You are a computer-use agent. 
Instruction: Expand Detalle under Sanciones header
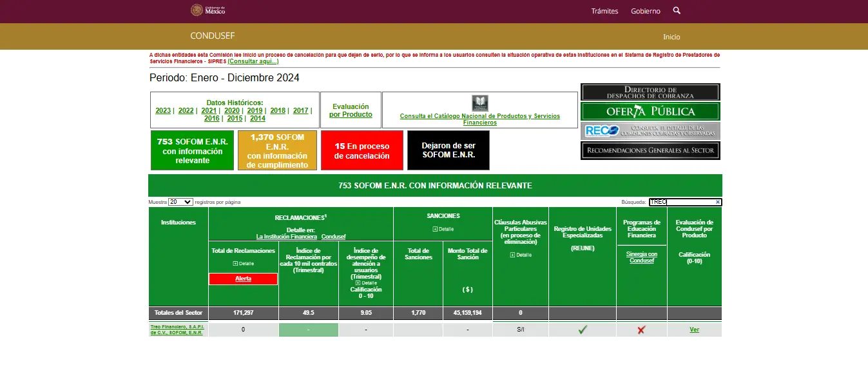coord(443,229)
